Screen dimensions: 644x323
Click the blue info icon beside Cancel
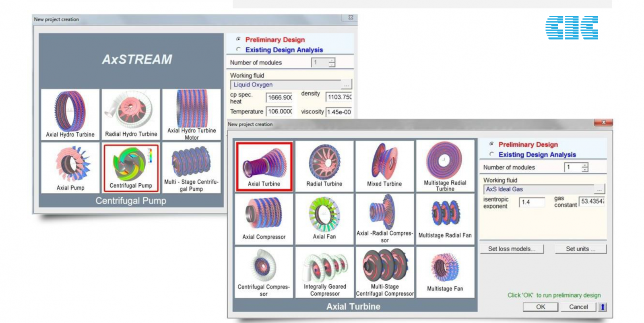(x=602, y=307)
